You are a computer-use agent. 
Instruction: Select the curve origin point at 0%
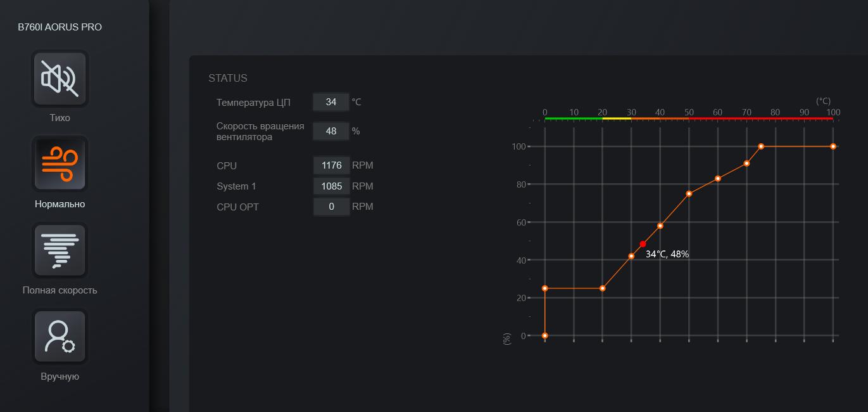(x=545, y=335)
